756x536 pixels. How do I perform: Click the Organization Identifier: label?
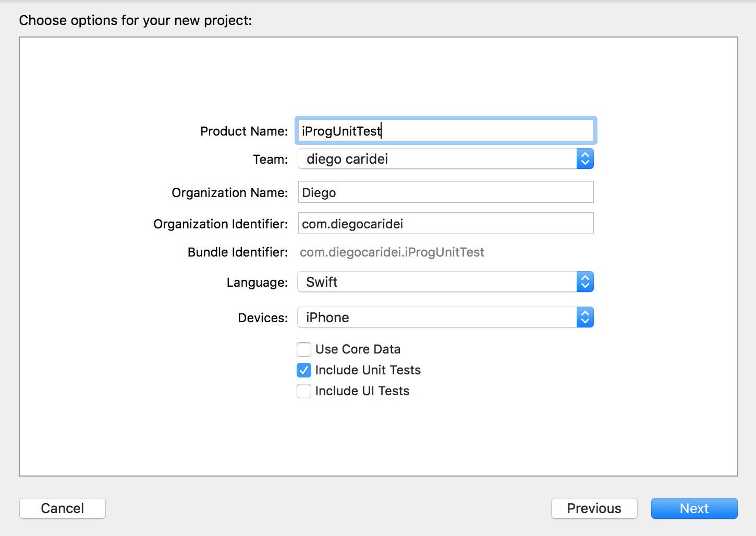(x=221, y=224)
